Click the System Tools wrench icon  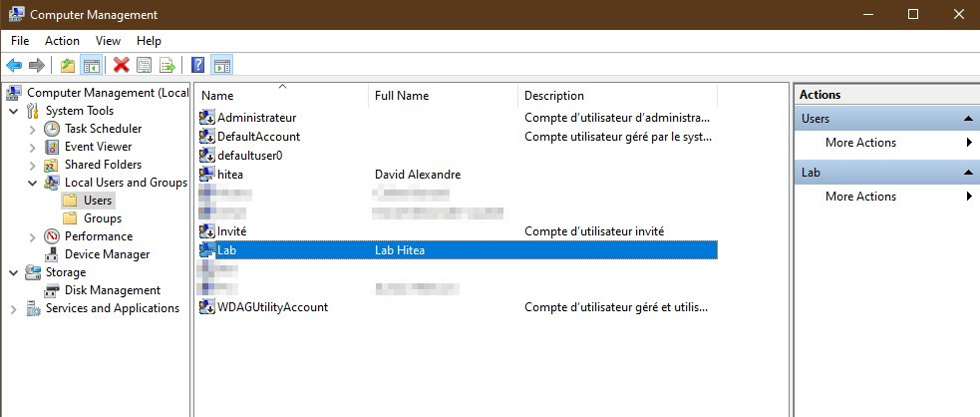click(x=33, y=112)
